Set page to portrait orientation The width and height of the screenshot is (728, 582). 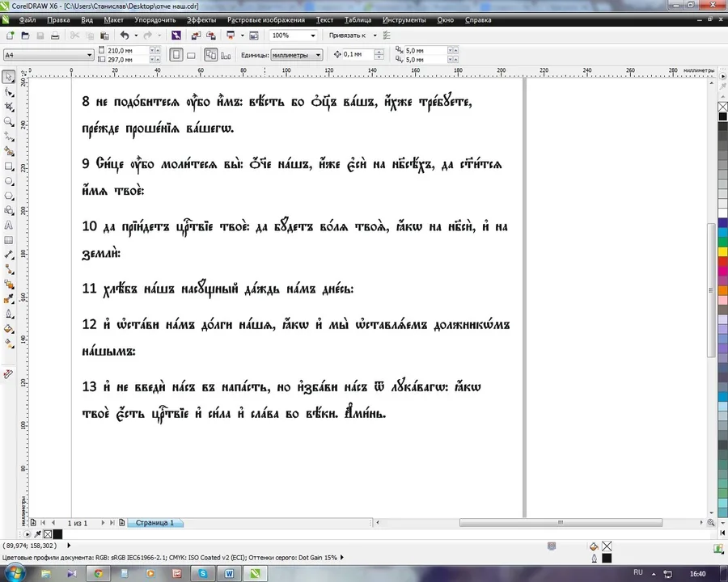(x=176, y=55)
